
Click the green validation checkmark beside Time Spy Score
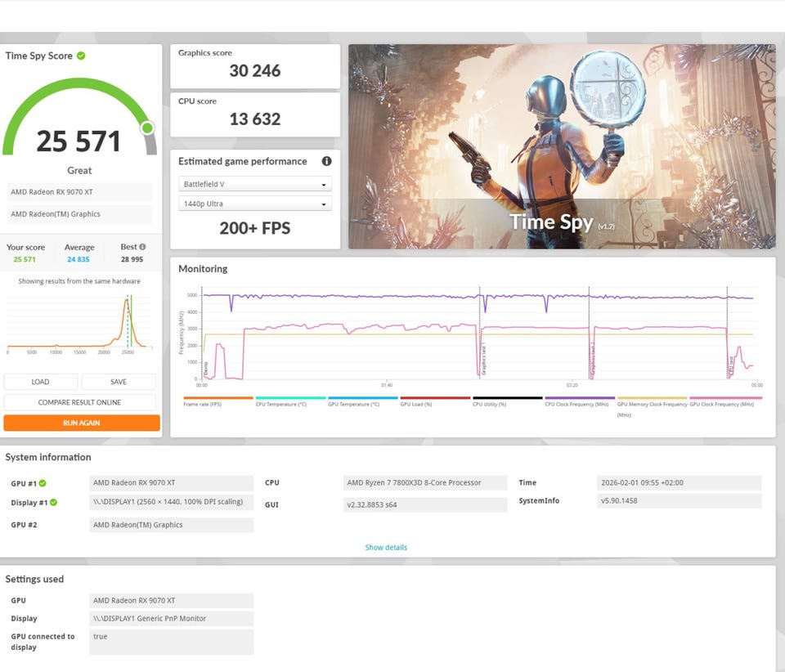click(x=81, y=56)
